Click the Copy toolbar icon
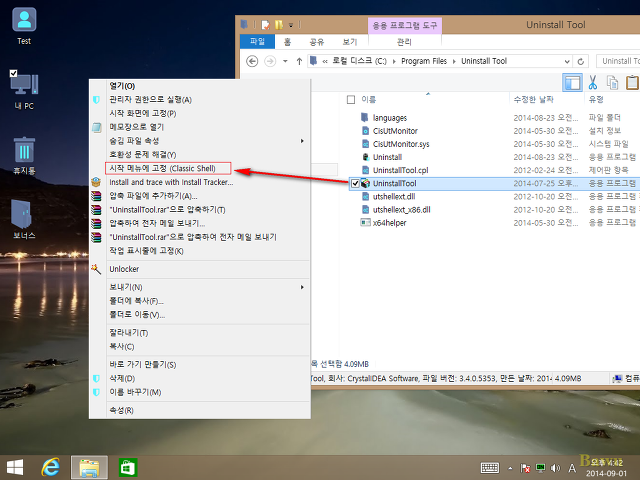Viewport: 640px width, 480px height. point(612,83)
